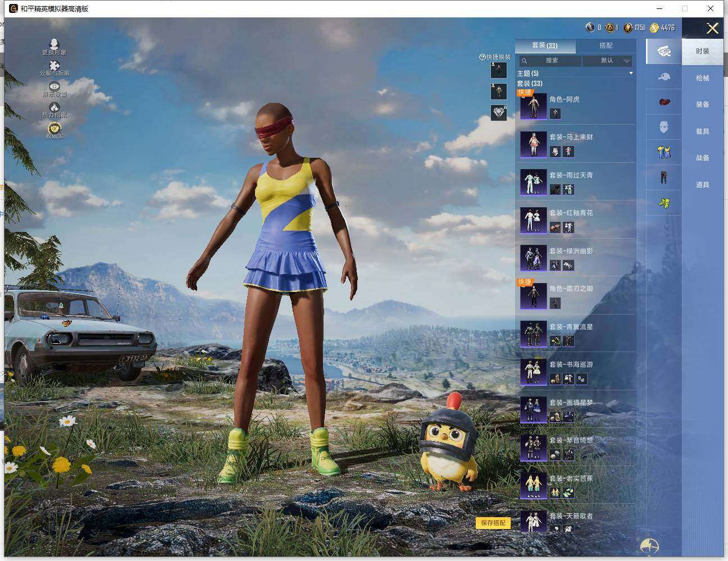Image resolution: width=728 pixels, height=561 pixels.
Task: Open the 枪械 firearms tab
Action: tap(702, 78)
